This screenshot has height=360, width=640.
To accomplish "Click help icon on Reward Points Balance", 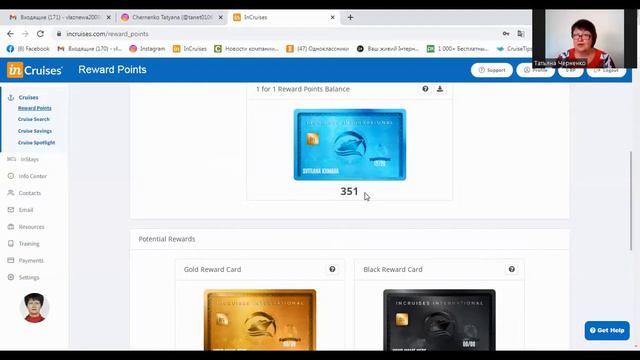I will tap(425, 89).
